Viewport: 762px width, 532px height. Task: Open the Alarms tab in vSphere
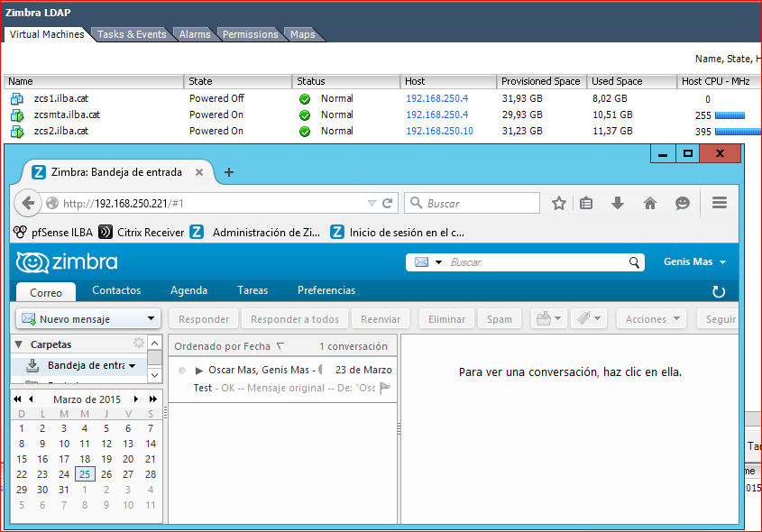(195, 34)
